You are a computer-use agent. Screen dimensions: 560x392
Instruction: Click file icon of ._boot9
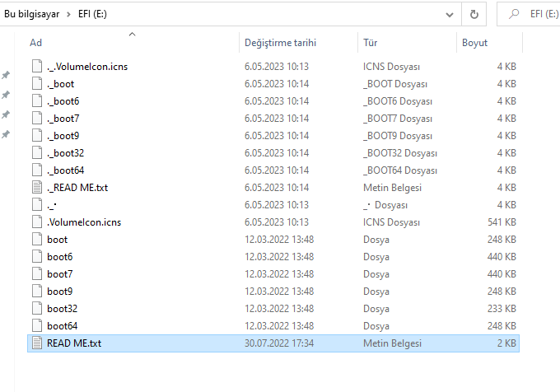click(x=37, y=135)
